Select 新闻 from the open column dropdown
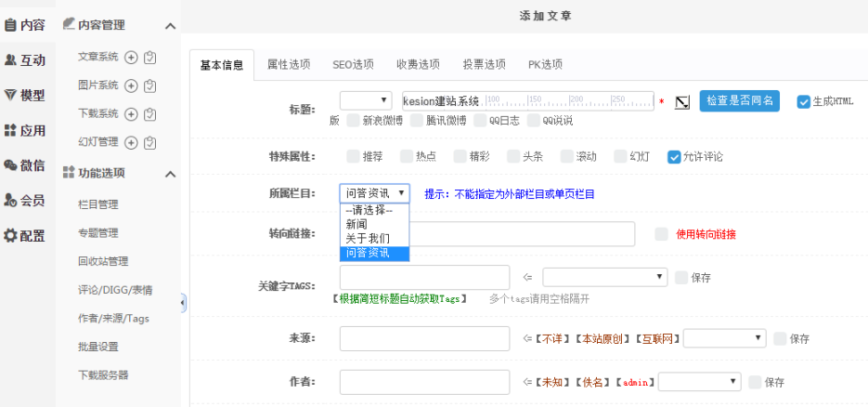The height and width of the screenshot is (407, 868). point(356,225)
